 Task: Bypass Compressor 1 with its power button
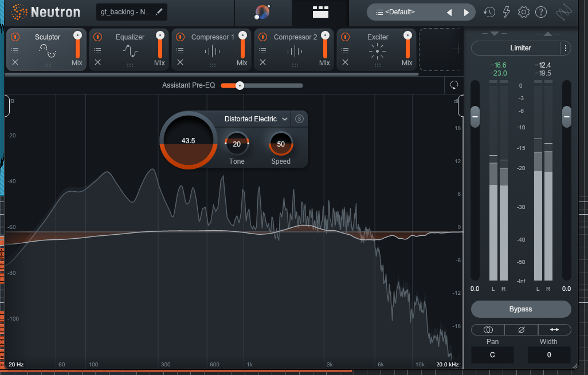coord(180,37)
